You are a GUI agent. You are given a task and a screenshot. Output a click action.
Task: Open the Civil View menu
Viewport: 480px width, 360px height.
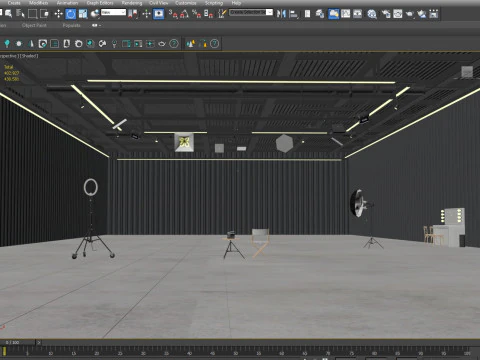click(159, 3)
